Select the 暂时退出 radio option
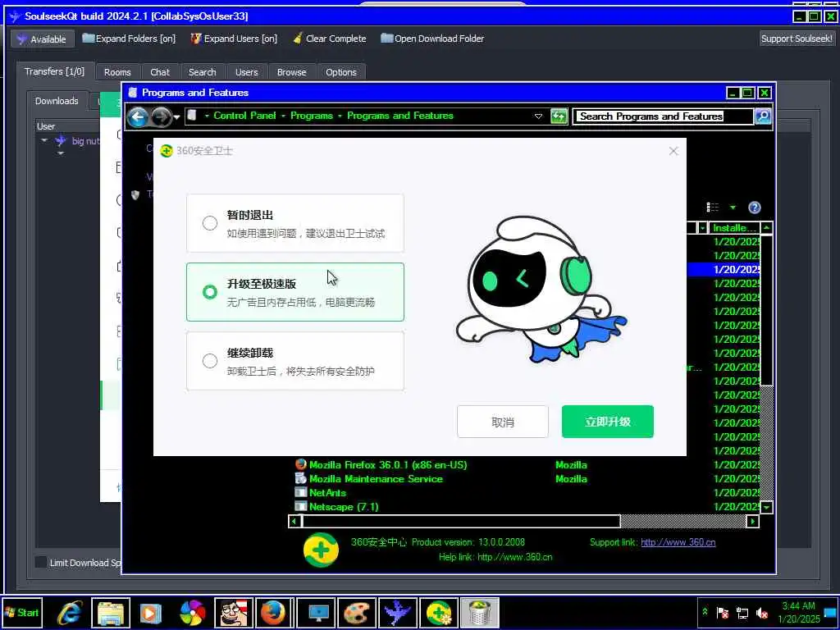Image resolution: width=840 pixels, height=630 pixels. [210, 223]
